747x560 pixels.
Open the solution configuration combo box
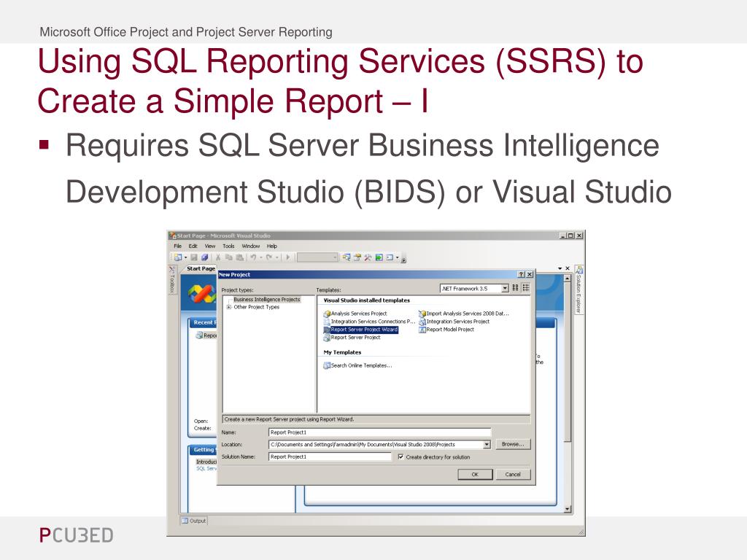pos(317,257)
